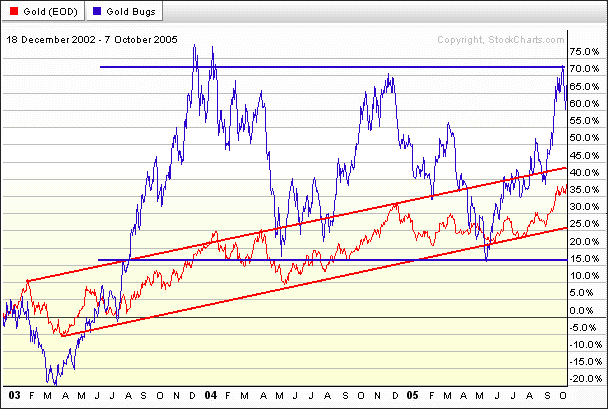Click the blue Gold Bugs color swatch

(x=97, y=11)
